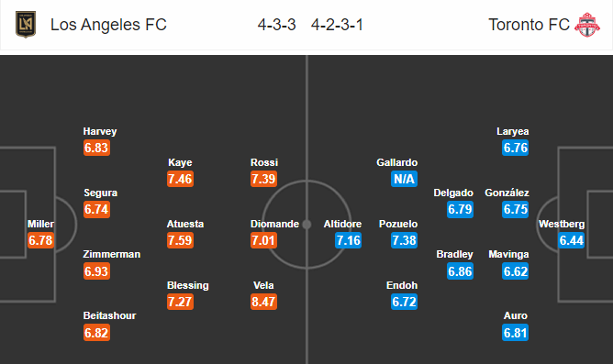Click the 4-3-3 formation text

[276, 25]
